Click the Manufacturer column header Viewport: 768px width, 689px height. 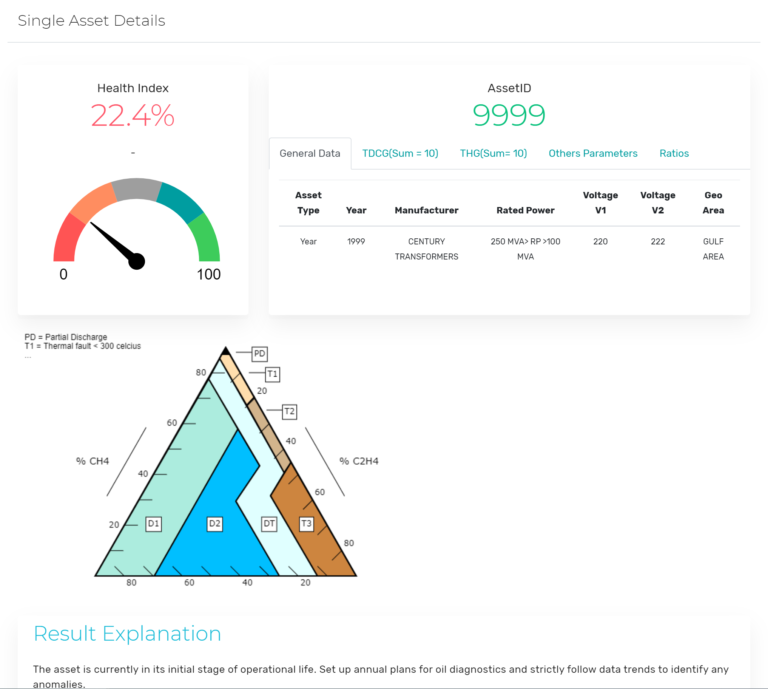click(426, 210)
